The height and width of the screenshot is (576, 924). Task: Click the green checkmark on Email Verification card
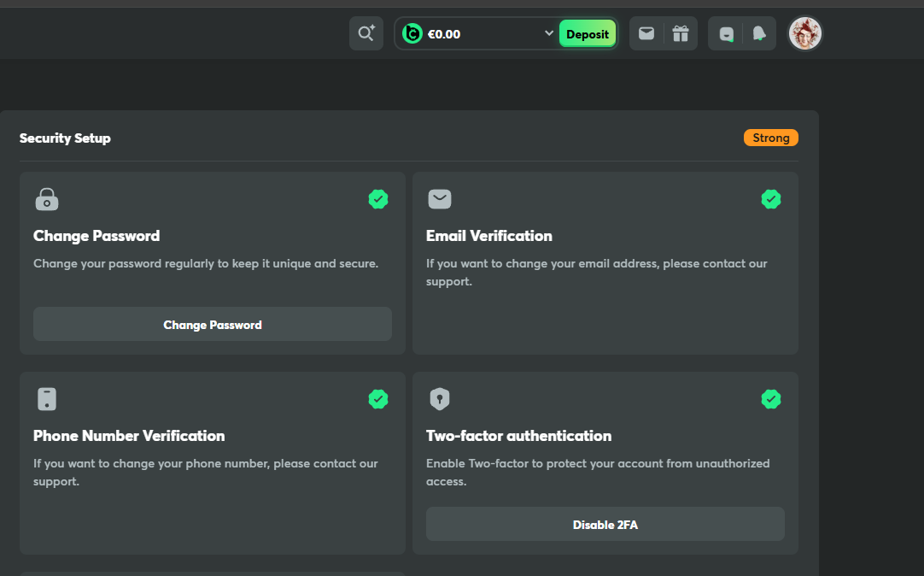[x=771, y=199]
